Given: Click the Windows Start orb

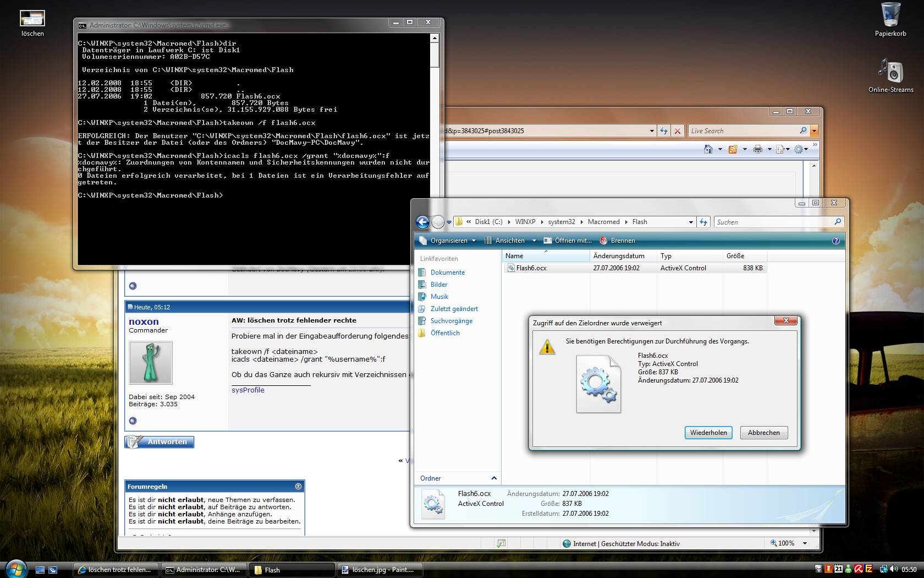Looking at the screenshot, I should (x=15, y=569).
